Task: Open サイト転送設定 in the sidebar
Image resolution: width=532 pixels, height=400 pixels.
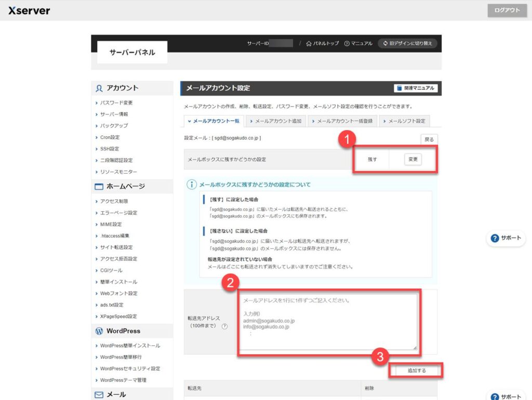Action: tap(116, 247)
